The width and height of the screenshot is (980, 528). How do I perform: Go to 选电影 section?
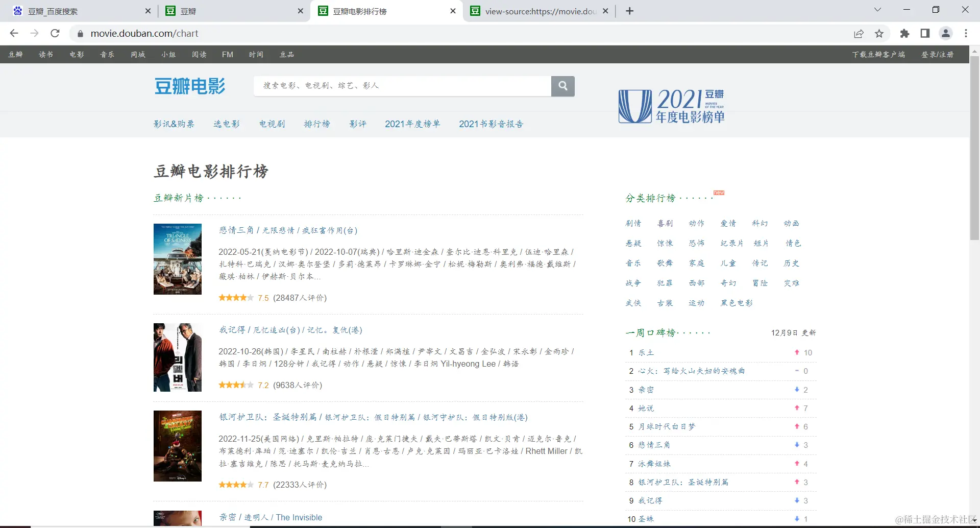coord(227,124)
